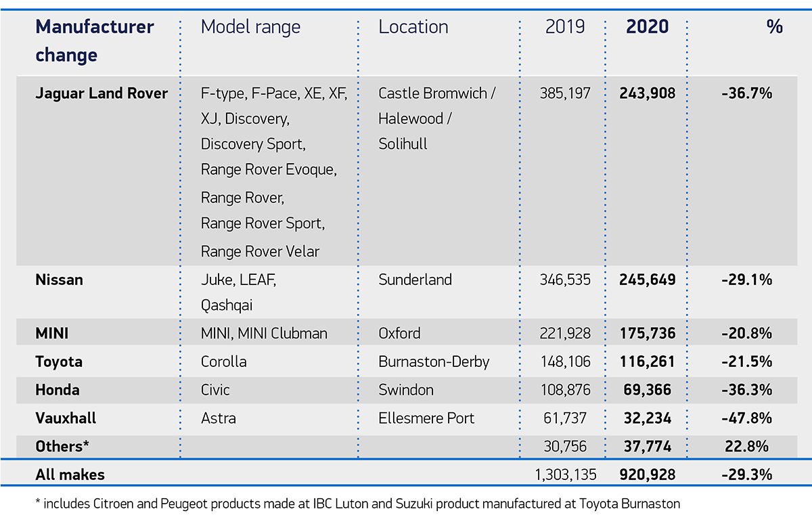This screenshot has height=526, width=812.
Task: Select the Vauxhall row label
Action: 66,418
